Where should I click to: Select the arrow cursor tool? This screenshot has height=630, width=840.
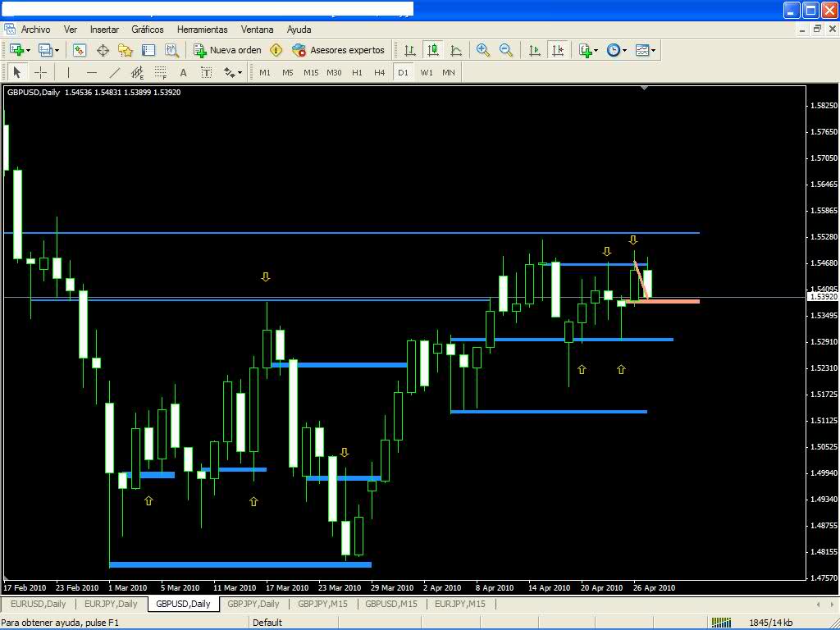click(16, 72)
